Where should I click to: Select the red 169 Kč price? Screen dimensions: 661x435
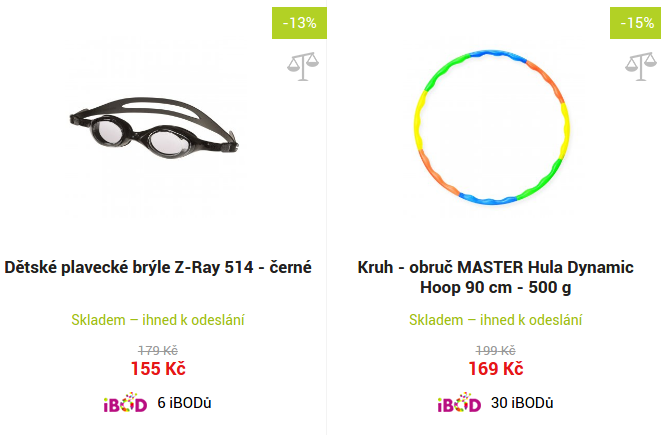(x=496, y=369)
